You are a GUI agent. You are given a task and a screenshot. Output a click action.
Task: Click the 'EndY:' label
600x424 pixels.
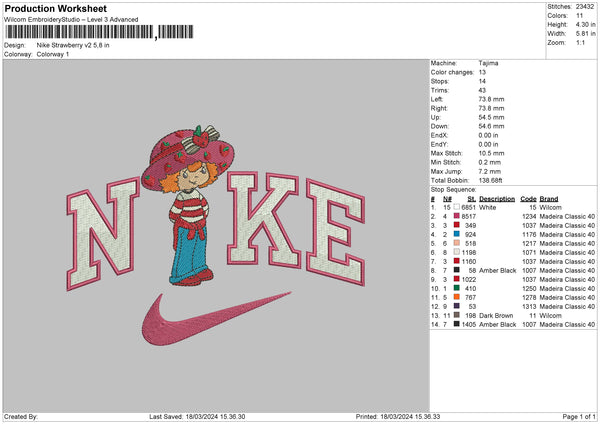439,144
